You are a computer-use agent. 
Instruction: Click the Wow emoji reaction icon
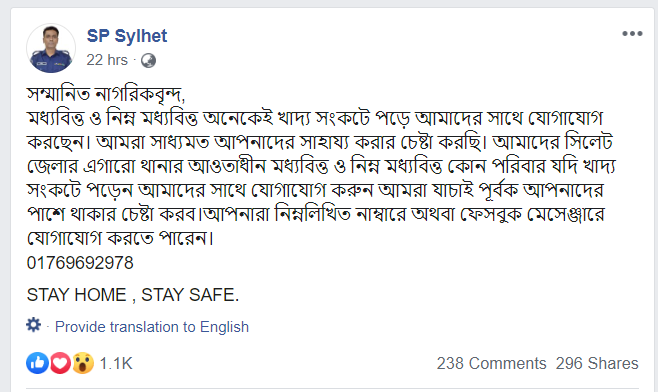(x=83, y=363)
